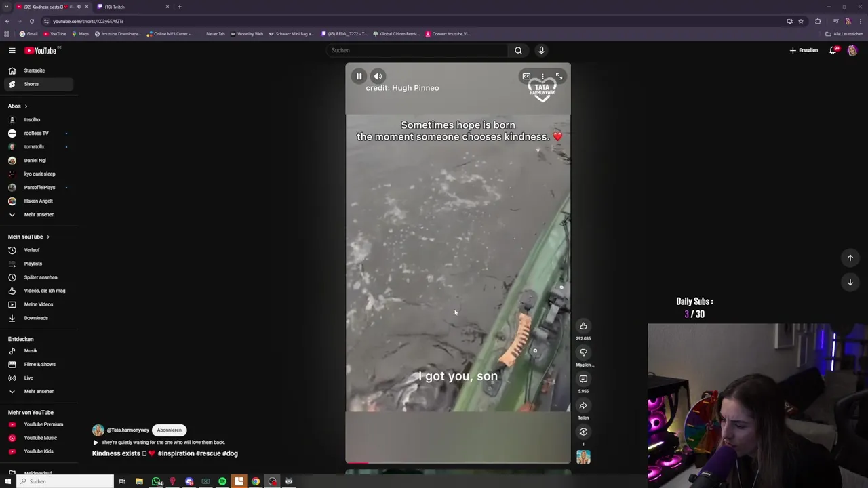Dislike the Short with thumbs down
The width and height of the screenshot is (868, 488).
pos(583,352)
